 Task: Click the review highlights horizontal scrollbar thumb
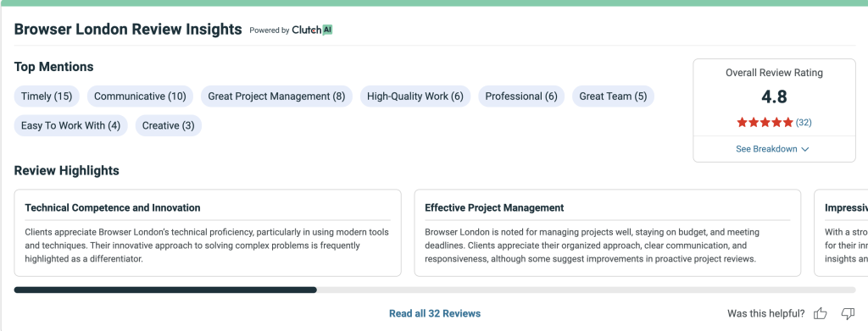(165, 290)
